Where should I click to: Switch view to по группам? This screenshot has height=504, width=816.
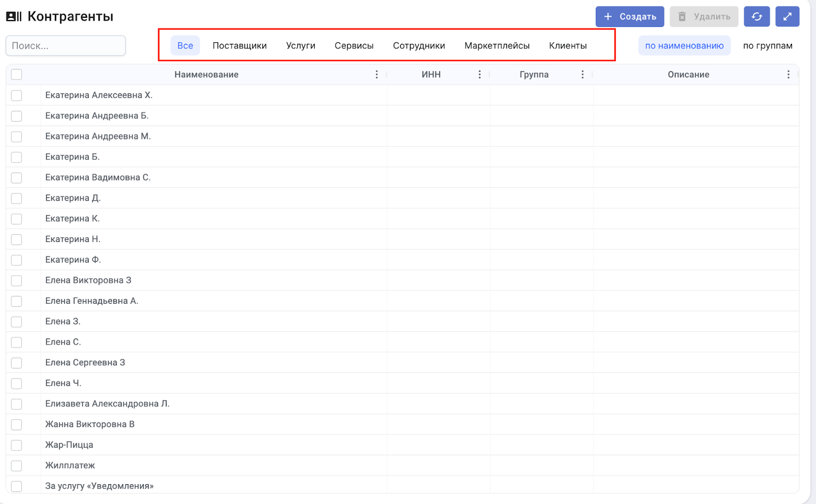tap(767, 46)
